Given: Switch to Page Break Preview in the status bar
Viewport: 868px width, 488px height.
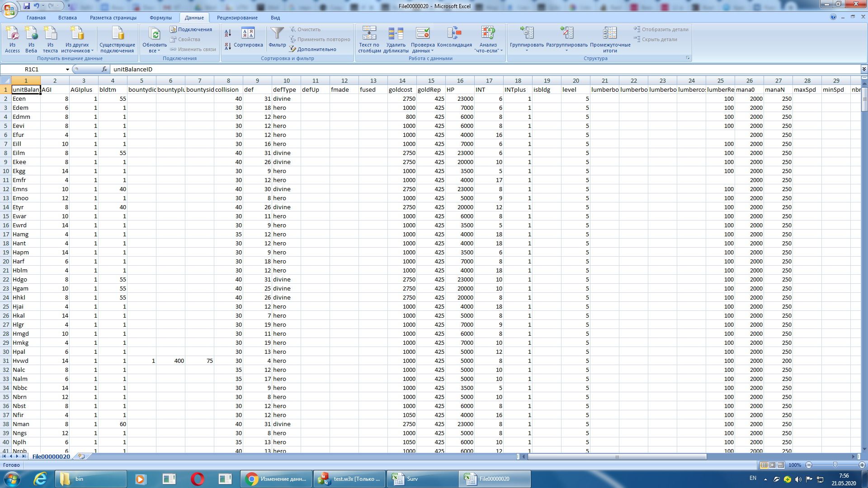Looking at the screenshot, I should [781, 465].
